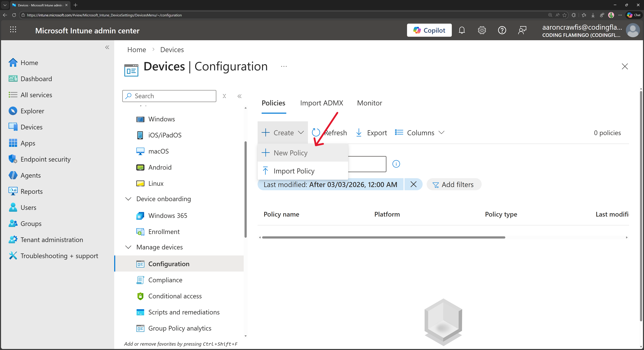Collapse the left navigation pane
The width and height of the screenshot is (644, 350).
(x=107, y=47)
